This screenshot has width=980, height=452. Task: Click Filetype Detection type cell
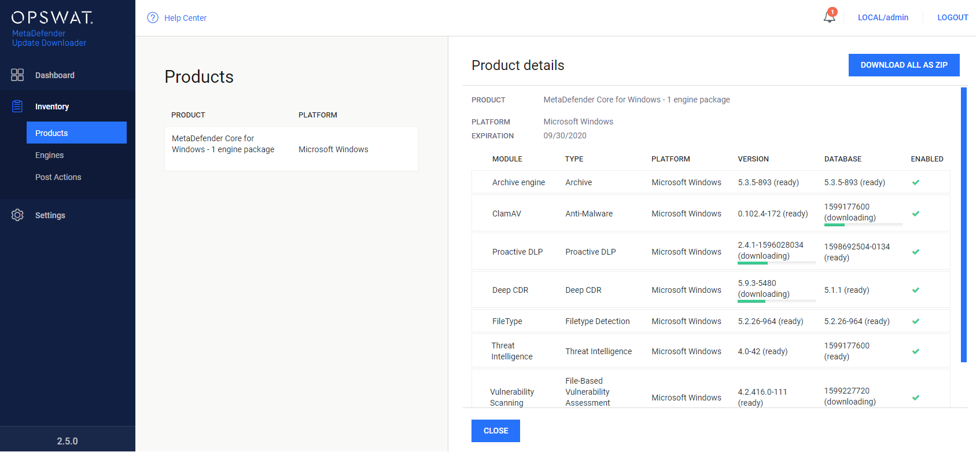[598, 321]
